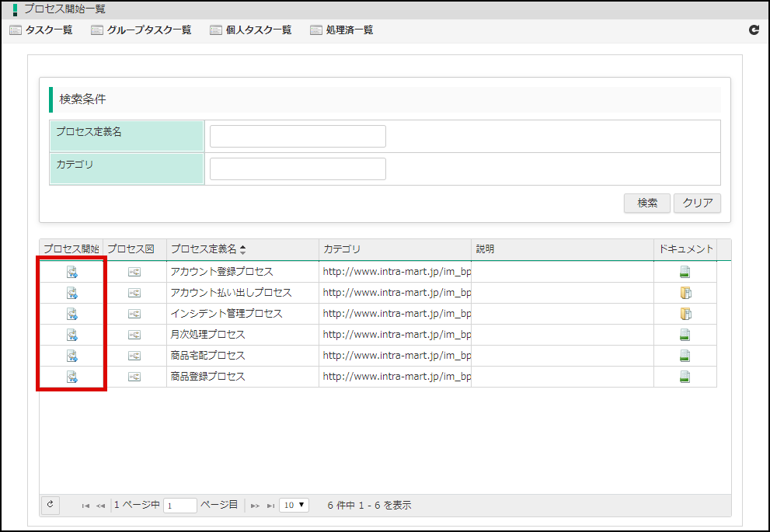This screenshot has height=532, width=770.
Task: Open document folder for アカウント払い出しプロセス
Action: pos(685,293)
